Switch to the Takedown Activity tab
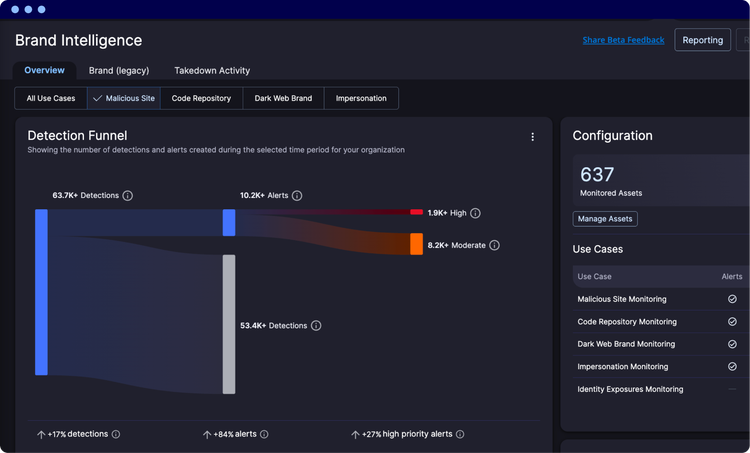The width and height of the screenshot is (750, 453). (212, 71)
